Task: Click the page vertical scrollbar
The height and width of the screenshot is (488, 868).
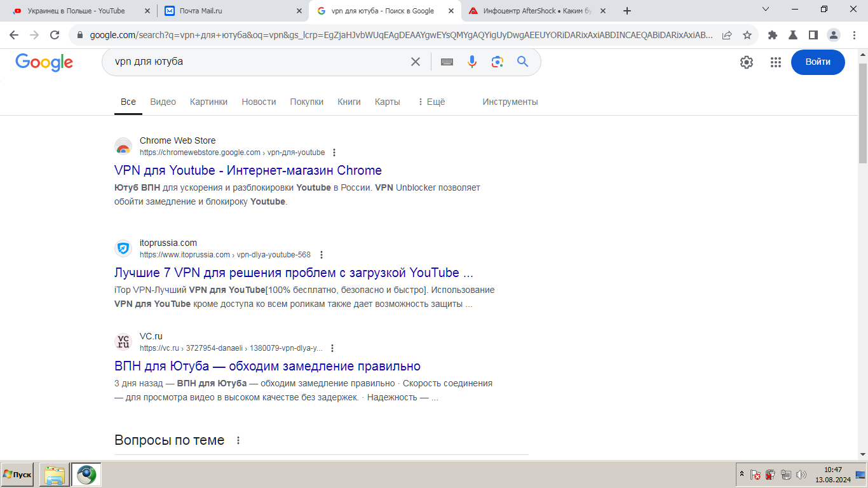Action: 862,114
